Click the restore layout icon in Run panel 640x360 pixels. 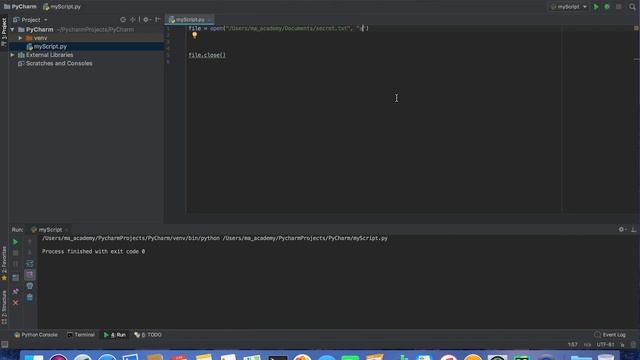point(15,278)
